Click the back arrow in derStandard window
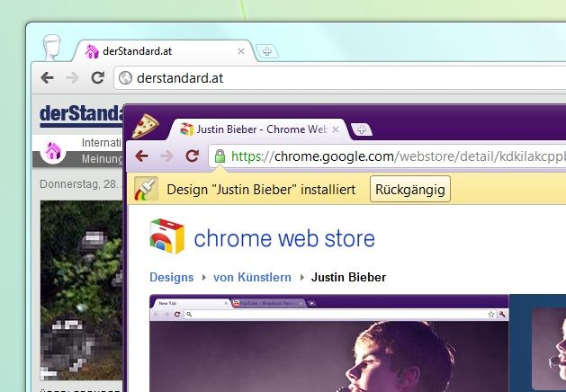The image size is (566, 392). (48, 78)
